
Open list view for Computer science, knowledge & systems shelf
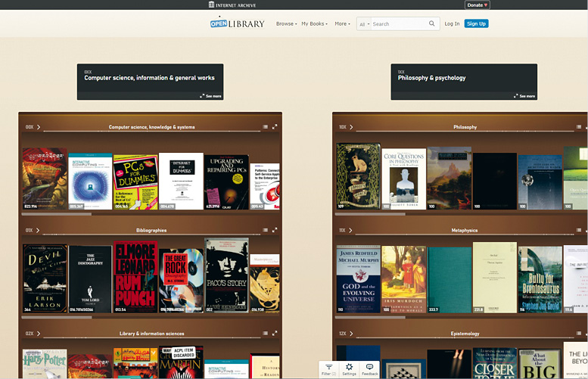pos(265,126)
